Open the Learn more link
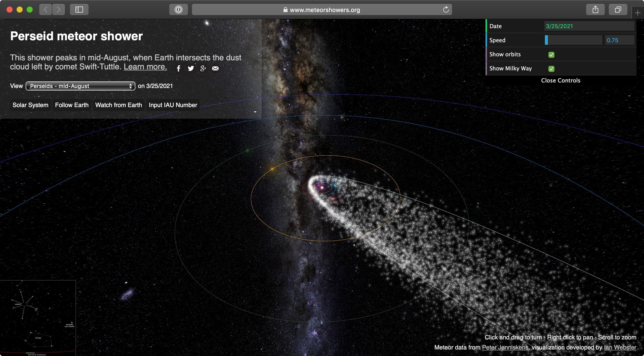The image size is (644, 356). [x=145, y=67]
